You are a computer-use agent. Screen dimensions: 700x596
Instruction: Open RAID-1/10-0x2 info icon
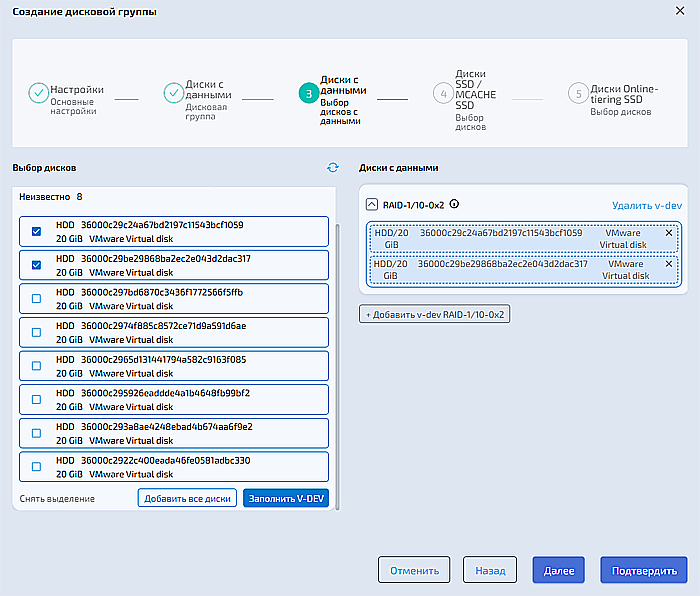point(454,204)
